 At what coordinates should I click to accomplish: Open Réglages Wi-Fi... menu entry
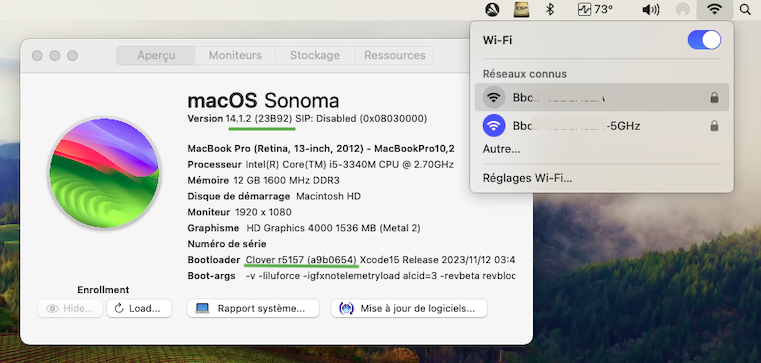pyautogui.click(x=528, y=178)
